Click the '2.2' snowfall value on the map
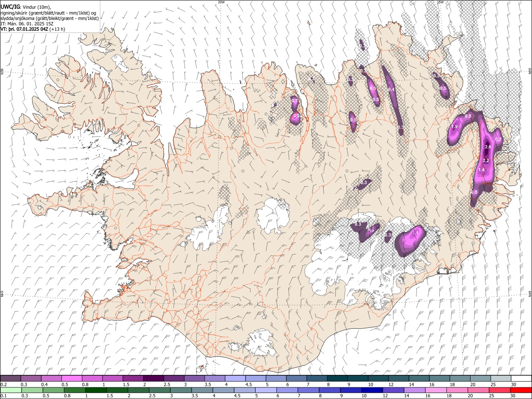 tap(486, 160)
